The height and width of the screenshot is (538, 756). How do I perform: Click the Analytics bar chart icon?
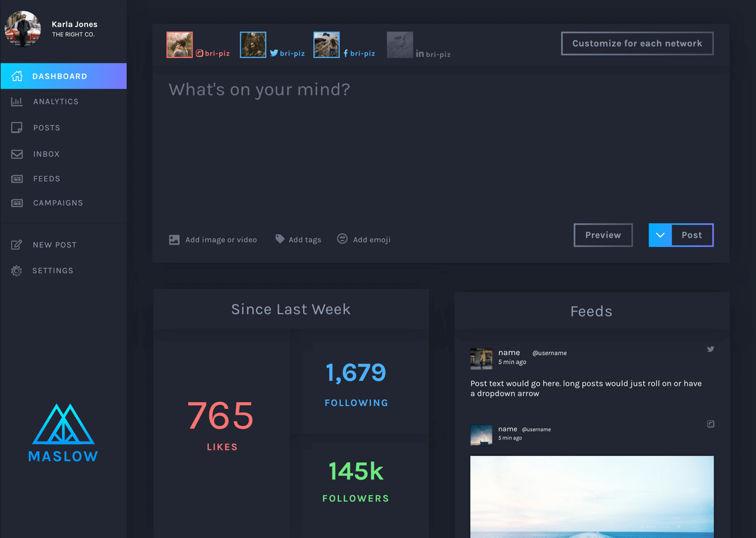point(17,101)
